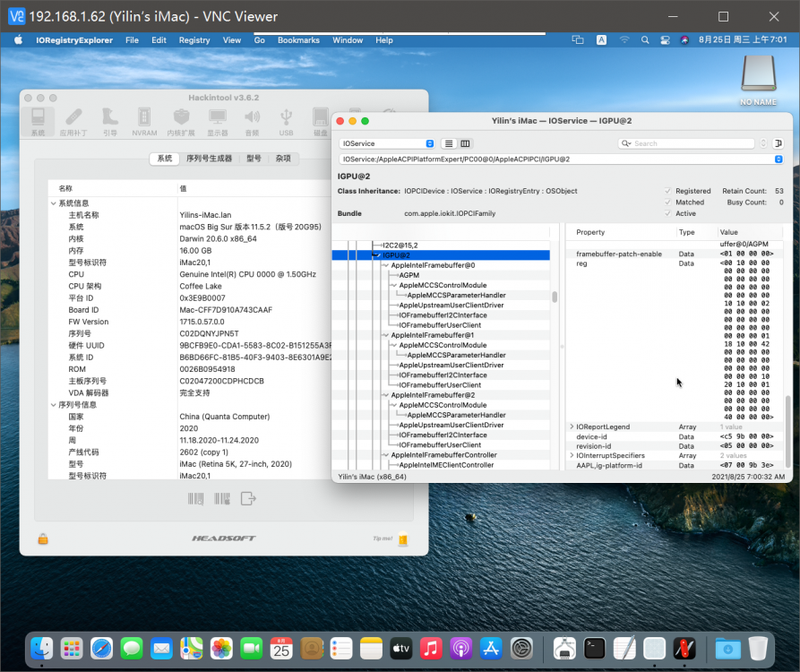Image resolution: width=800 pixels, height=672 pixels.
Task: Click the second barcode icon in Hackintool
Action: coord(222,498)
